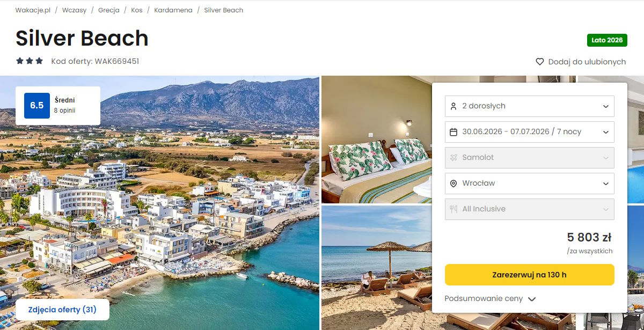The height and width of the screenshot is (330, 644).
Task: Expand Podsumowanie ceny price summary
Action: [x=490, y=299]
